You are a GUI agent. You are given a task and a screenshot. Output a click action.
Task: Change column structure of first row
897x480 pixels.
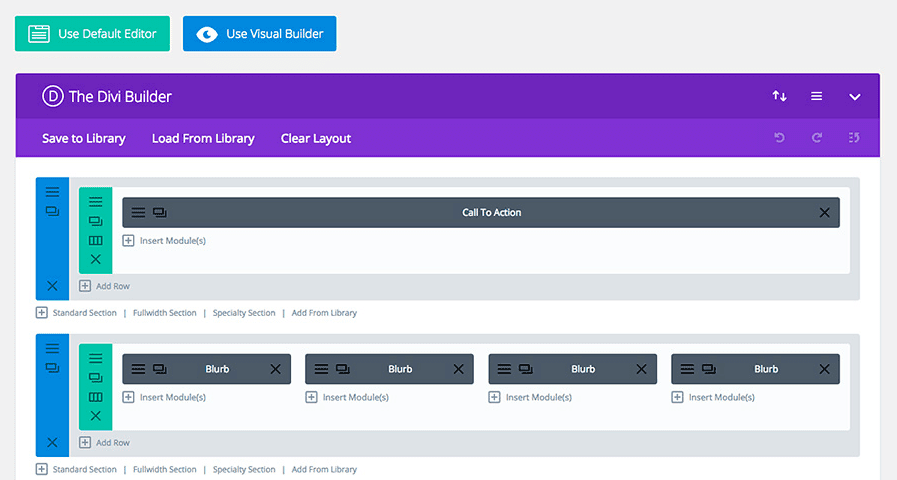96,240
